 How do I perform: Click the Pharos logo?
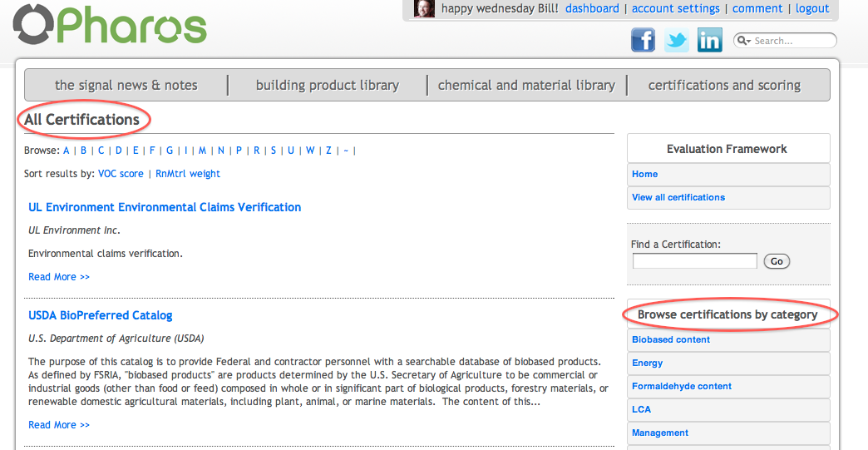[110, 26]
